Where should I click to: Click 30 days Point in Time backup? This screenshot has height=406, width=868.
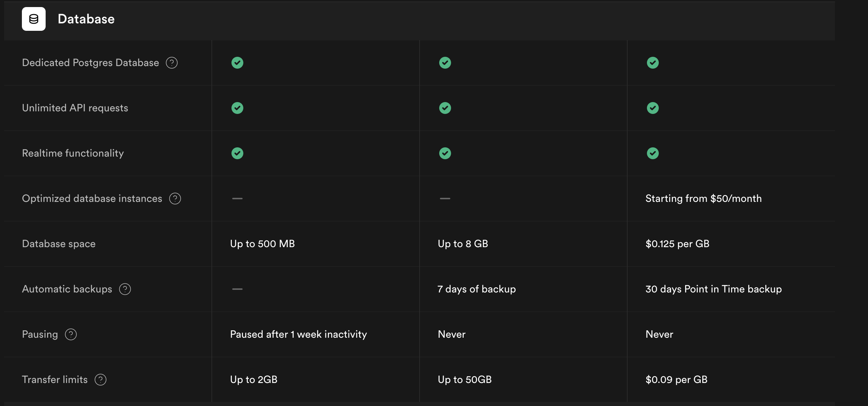coord(714,289)
